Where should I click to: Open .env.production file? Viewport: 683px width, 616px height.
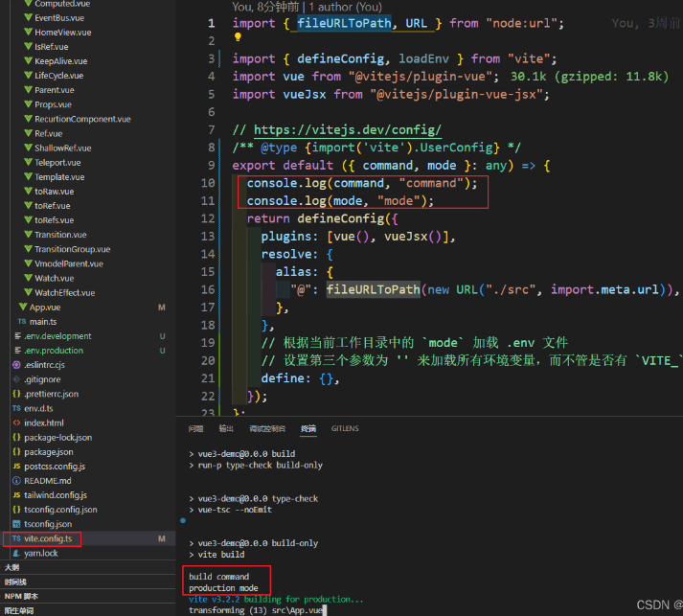coord(54,351)
